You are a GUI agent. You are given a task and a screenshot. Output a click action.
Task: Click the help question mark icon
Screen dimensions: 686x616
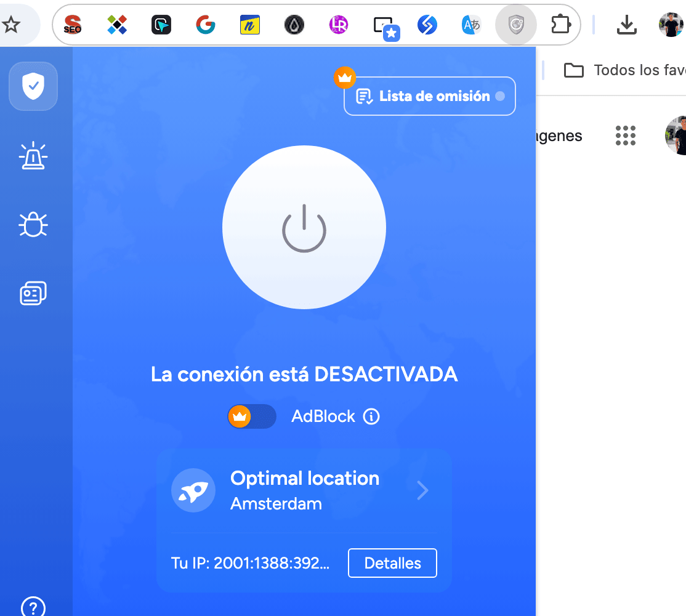33,607
